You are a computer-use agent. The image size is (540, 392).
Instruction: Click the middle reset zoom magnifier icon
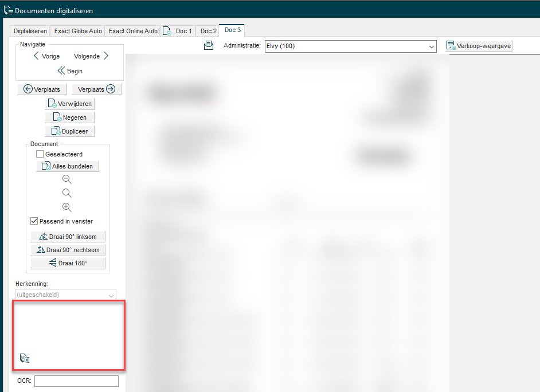[66, 193]
